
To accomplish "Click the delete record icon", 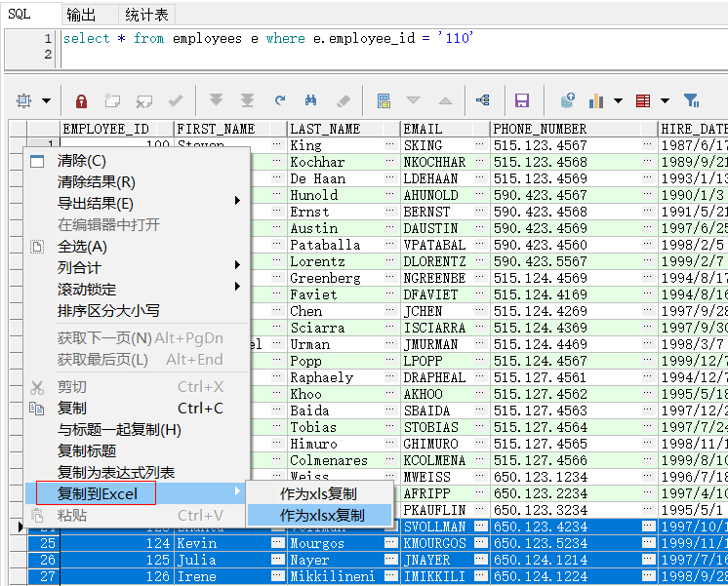I will pyautogui.click(x=143, y=100).
